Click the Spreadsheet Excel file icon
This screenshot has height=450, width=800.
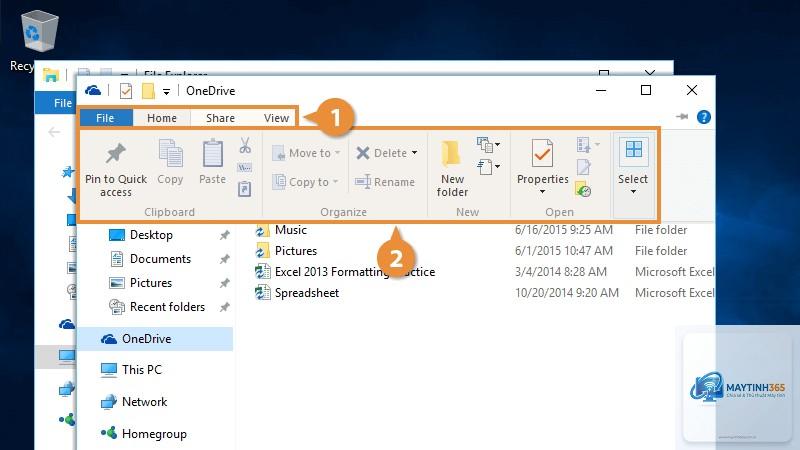pos(262,293)
